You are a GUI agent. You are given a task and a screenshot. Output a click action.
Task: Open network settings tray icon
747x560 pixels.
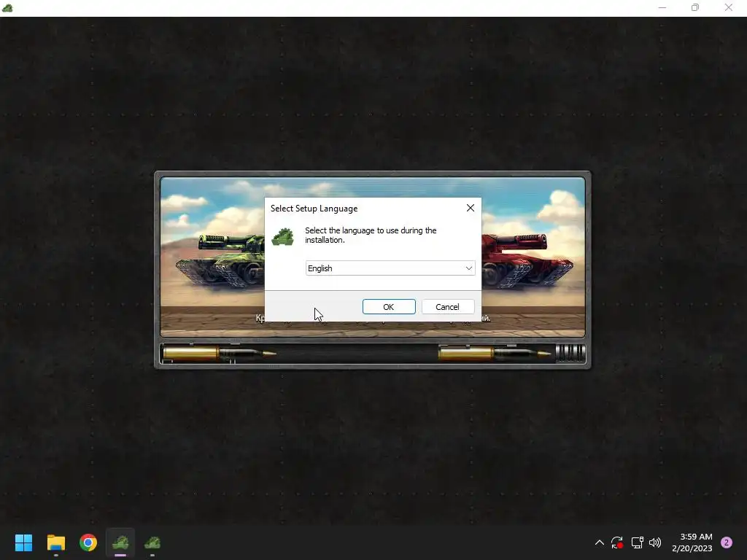637,542
